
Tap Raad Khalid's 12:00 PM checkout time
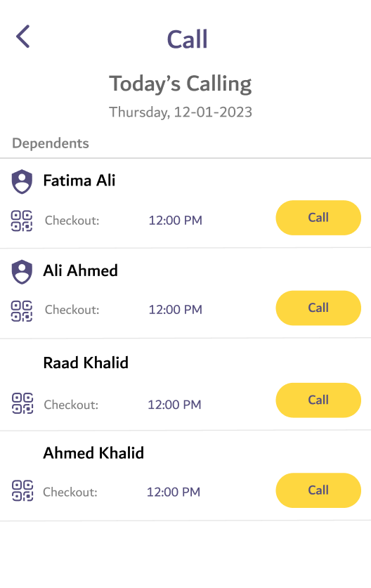(174, 405)
